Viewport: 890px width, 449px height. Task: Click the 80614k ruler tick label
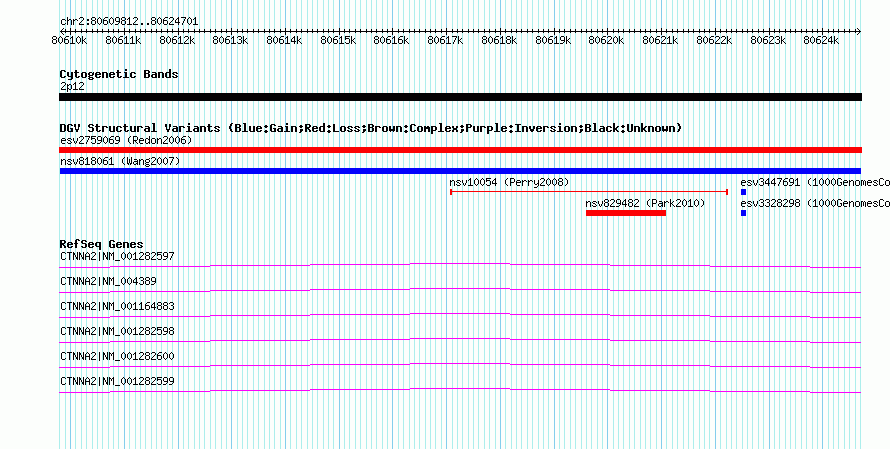(x=284, y=40)
